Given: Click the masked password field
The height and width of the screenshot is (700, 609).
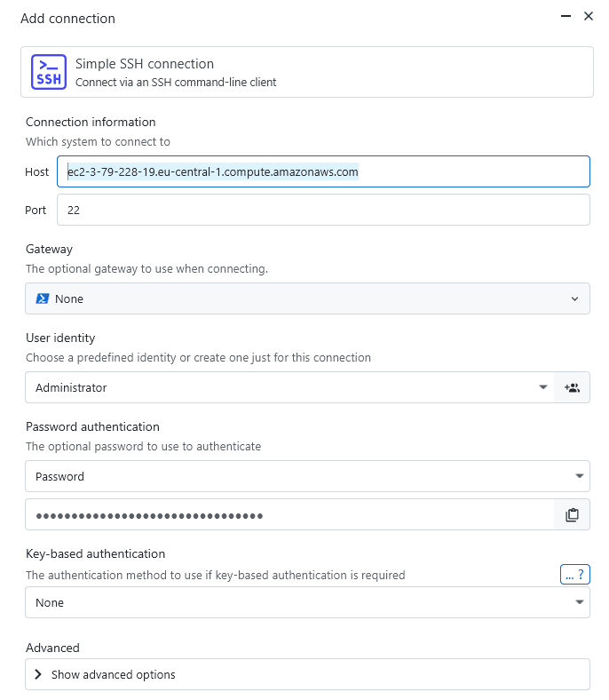Looking at the screenshot, I should pos(289,514).
